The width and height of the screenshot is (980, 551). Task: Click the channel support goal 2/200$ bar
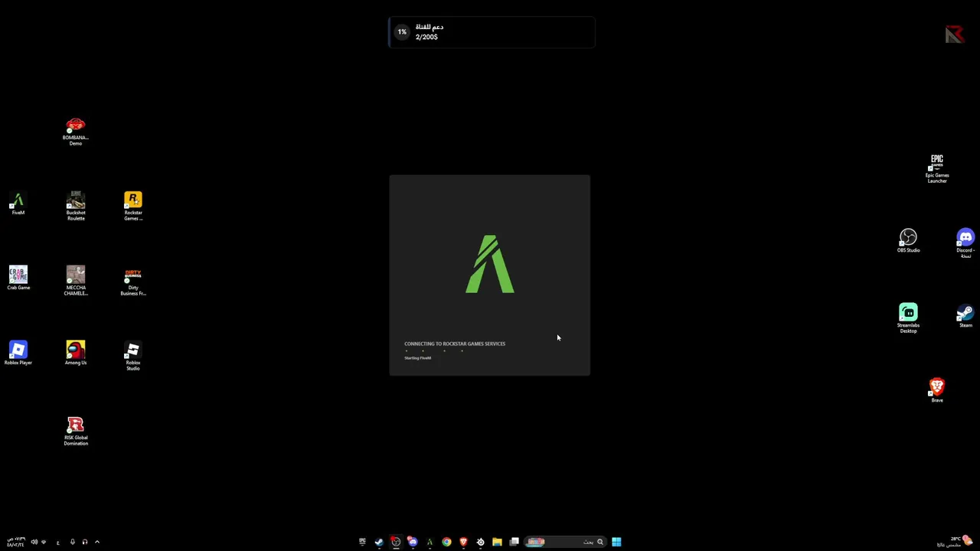coord(492,32)
